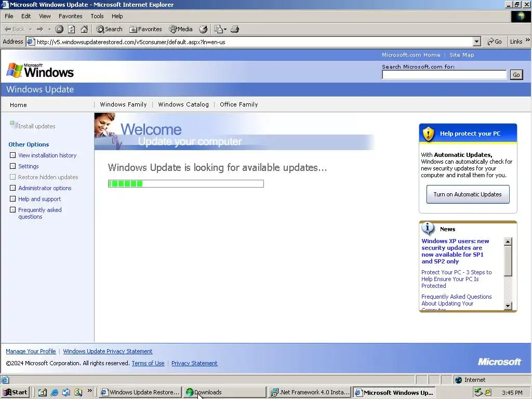This screenshot has height=399, width=532.
Task: Click the Go arrow button beside address
Action: 495,42
